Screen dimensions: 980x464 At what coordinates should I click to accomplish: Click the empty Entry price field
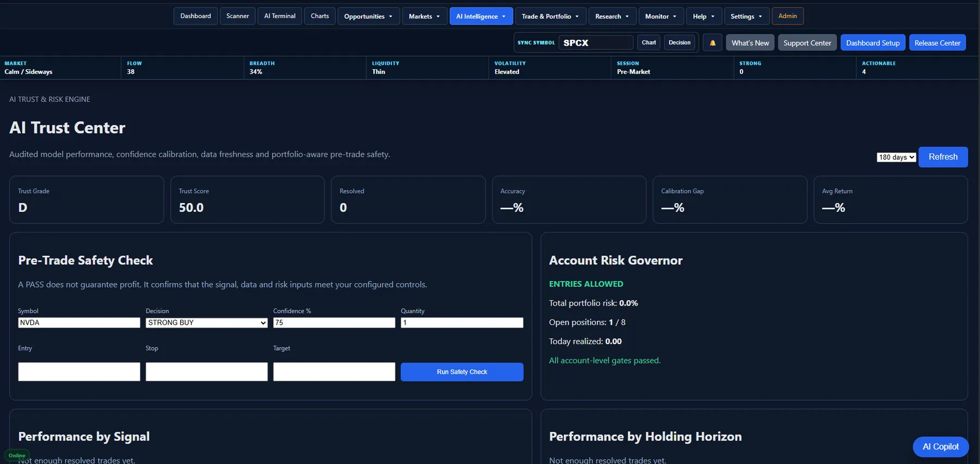click(x=79, y=371)
